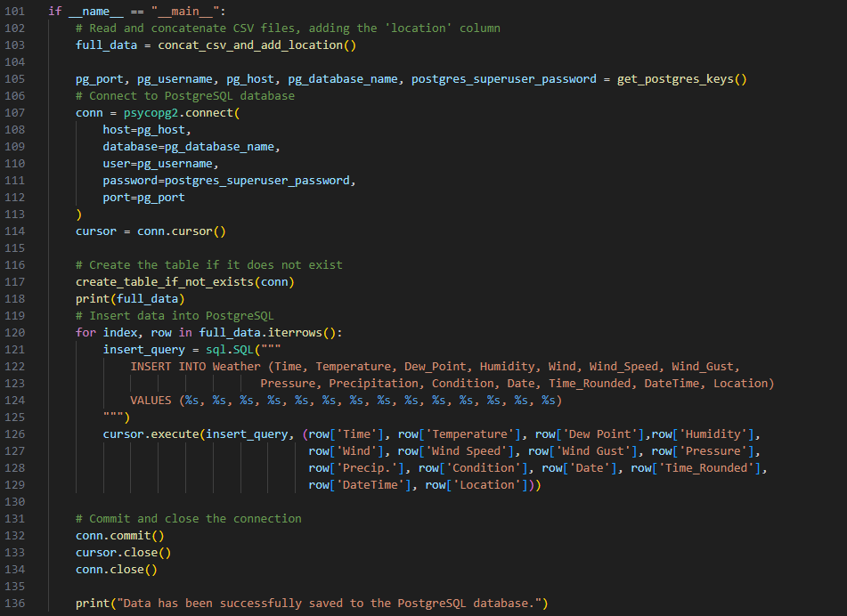Click password=postgres_superuser_password argument line

[x=229, y=181]
